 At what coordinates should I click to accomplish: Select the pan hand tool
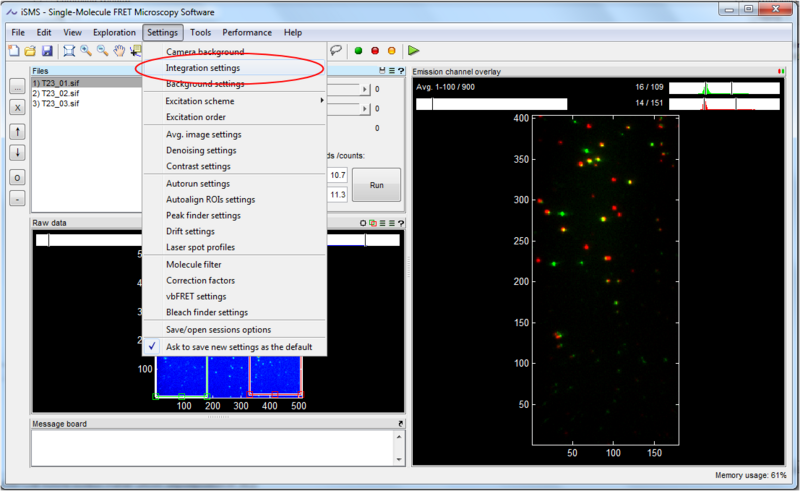pos(120,50)
